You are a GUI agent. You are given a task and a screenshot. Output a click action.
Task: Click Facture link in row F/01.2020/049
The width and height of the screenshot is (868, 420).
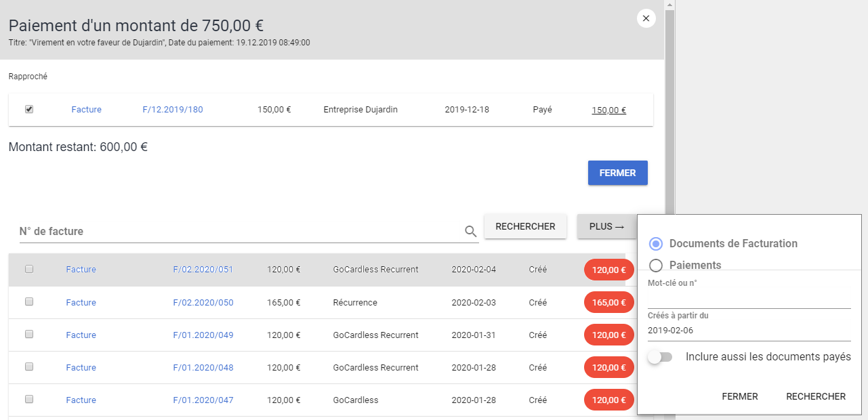pos(81,335)
